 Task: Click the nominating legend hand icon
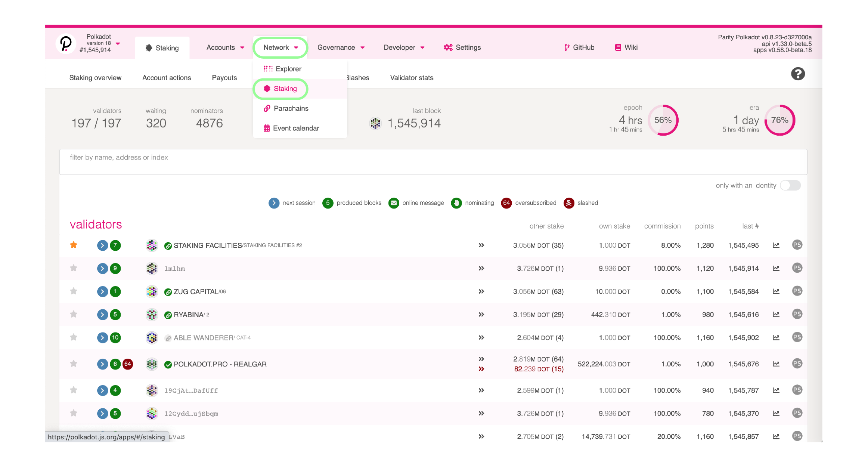click(456, 203)
